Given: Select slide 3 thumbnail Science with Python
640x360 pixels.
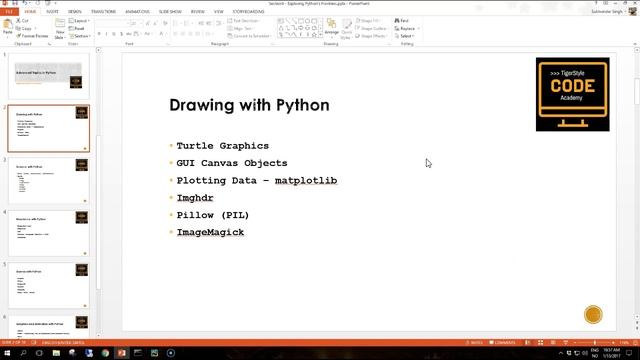Looking at the screenshot, I should pos(49,181).
